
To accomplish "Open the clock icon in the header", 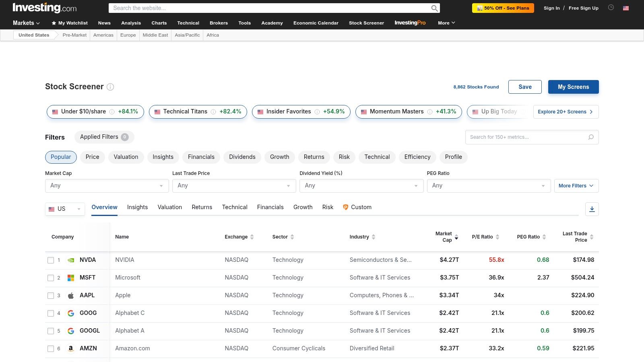I will (x=611, y=8).
